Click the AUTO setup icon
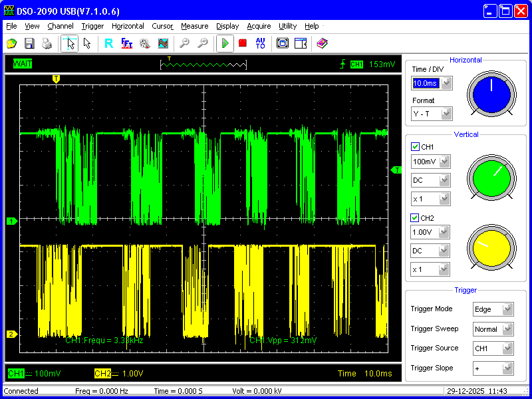532x399 pixels. click(260, 43)
